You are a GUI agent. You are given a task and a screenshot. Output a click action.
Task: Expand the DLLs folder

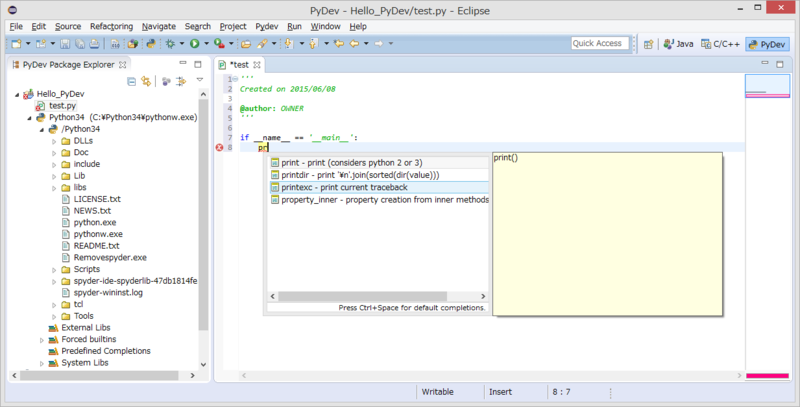coord(54,141)
